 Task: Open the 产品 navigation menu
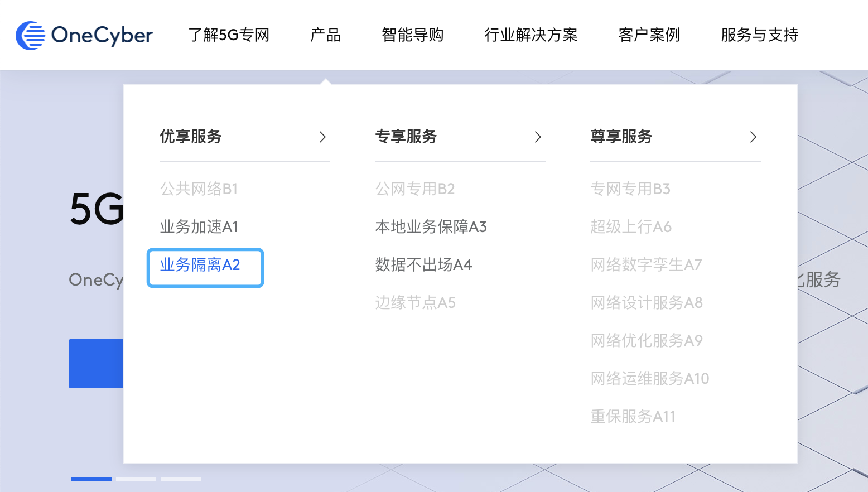point(325,35)
